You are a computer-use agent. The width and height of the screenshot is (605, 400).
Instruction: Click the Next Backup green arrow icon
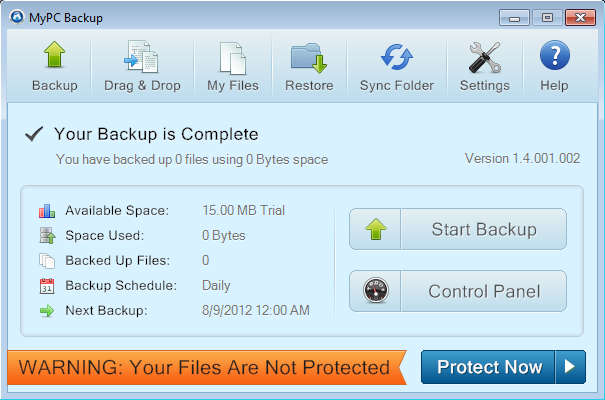[46, 311]
